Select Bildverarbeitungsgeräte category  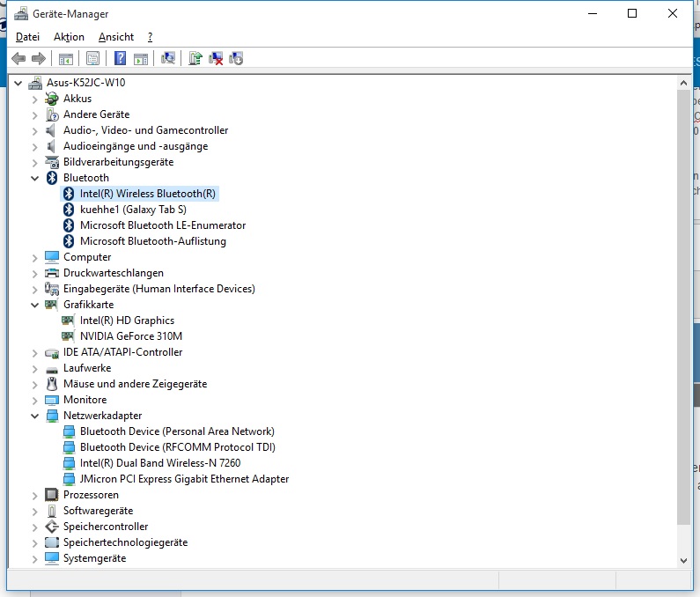click(118, 162)
